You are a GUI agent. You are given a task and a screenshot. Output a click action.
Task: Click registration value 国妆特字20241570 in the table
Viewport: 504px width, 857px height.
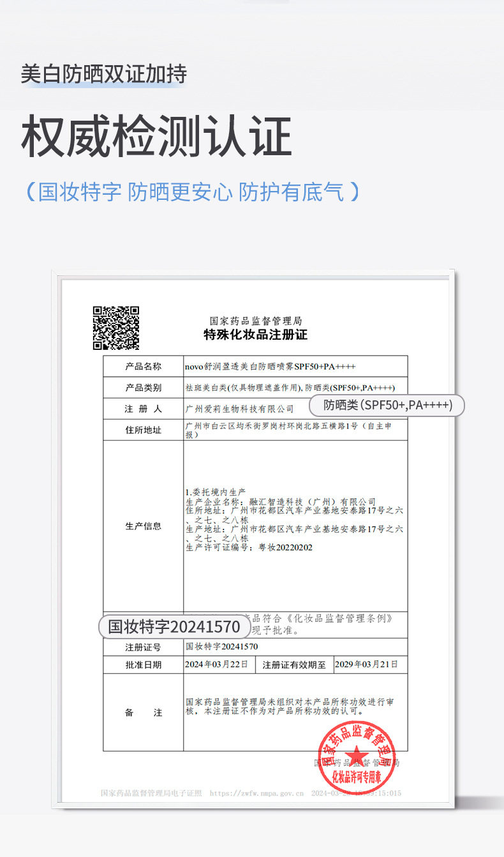(x=221, y=647)
